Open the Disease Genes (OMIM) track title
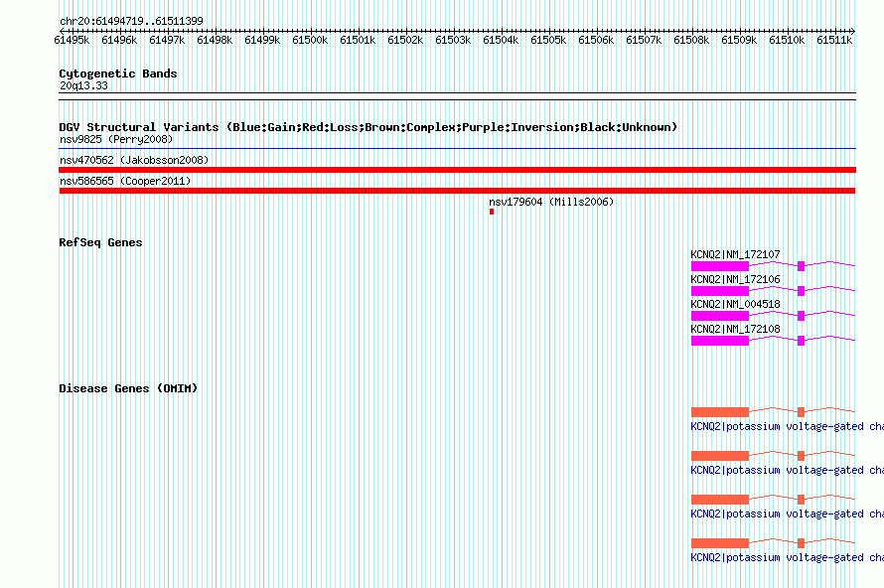This screenshot has width=884, height=588. [x=128, y=388]
